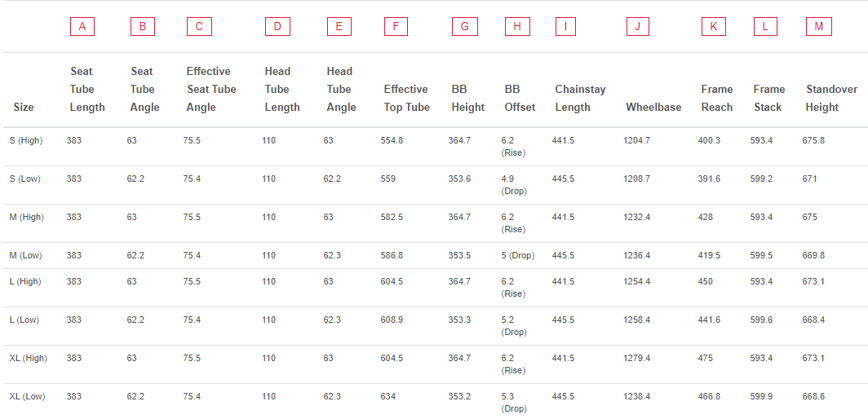The image size is (868, 419).
Task: Click the red letter K box
Action: click(714, 27)
